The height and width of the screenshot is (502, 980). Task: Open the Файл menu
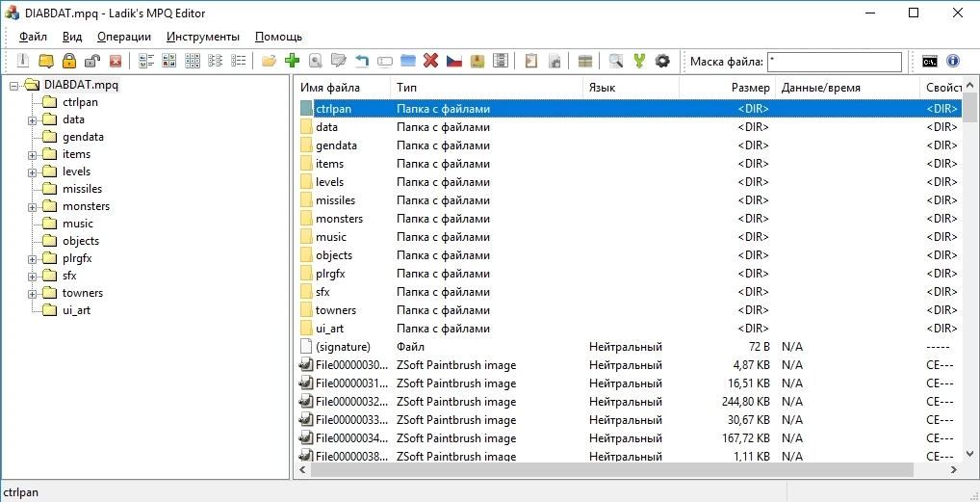pos(33,37)
